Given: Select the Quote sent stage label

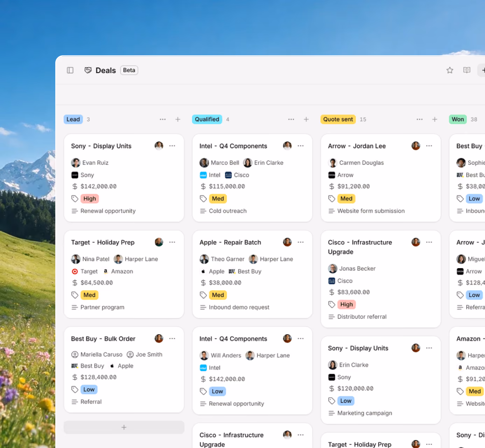Looking at the screenshot, I should [338, 119].
